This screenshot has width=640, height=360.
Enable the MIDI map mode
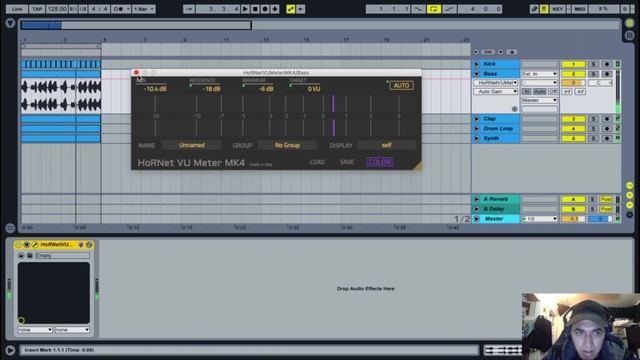pyautogui.click(x=580, y=9)
